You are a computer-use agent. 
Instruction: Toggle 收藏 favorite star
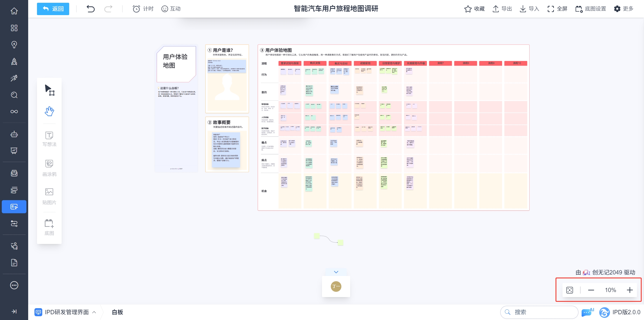point(474,9)
